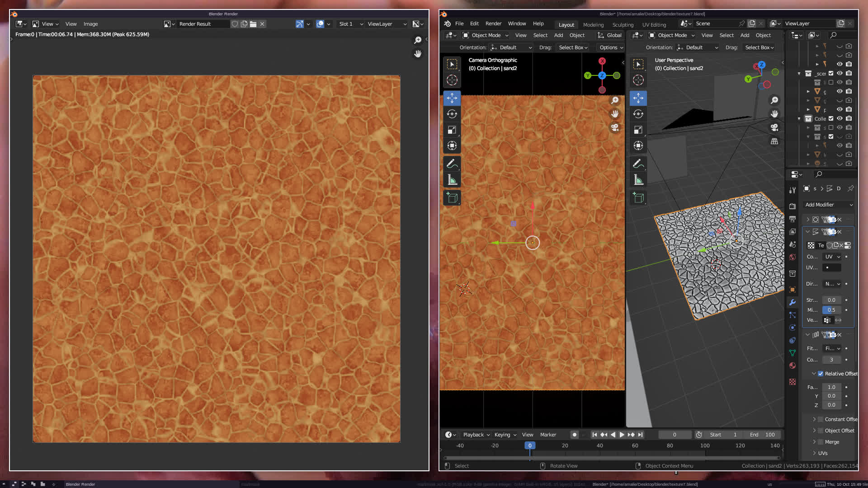The height and width of the screenshot is (488, 868).
Task: Enable the Constant Offset checkbox
Action: click(821, 419)
